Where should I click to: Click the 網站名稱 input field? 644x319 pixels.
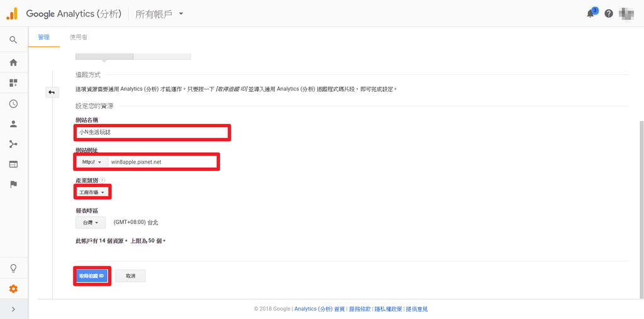(x=152, y=132)
